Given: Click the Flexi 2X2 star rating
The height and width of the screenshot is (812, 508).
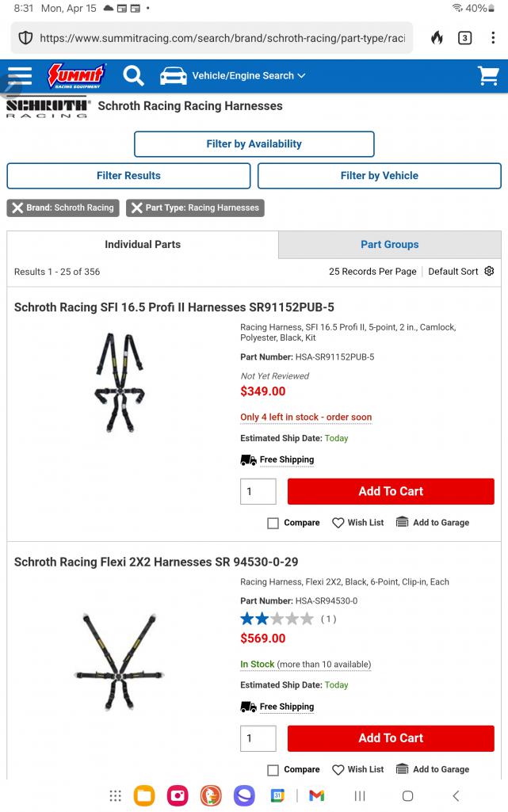Looking at the screenshot, I should coord(277,619).
